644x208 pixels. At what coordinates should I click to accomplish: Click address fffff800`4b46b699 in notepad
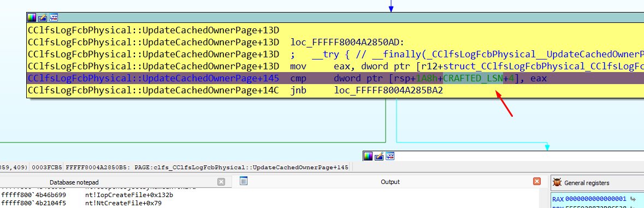[33, 195]
